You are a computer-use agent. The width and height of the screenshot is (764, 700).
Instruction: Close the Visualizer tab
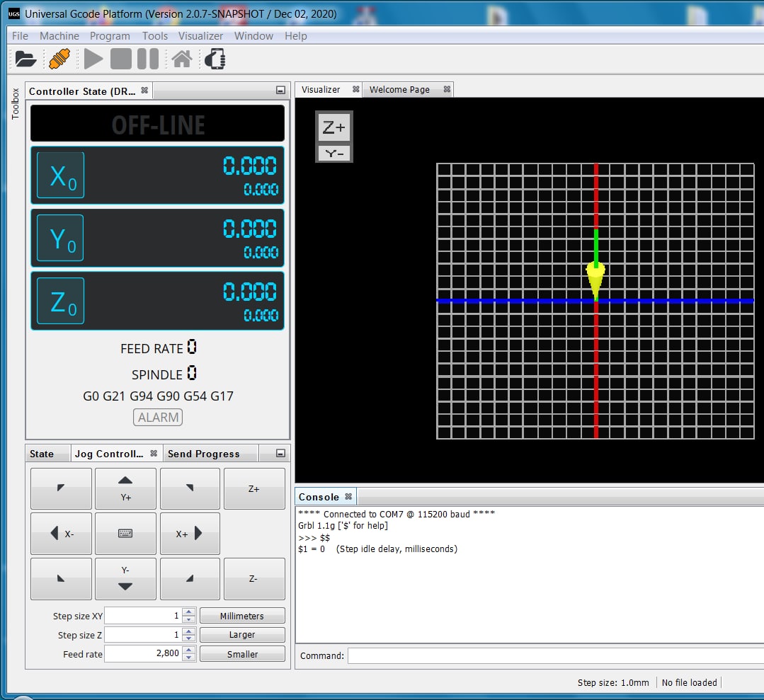click(355, 89)
